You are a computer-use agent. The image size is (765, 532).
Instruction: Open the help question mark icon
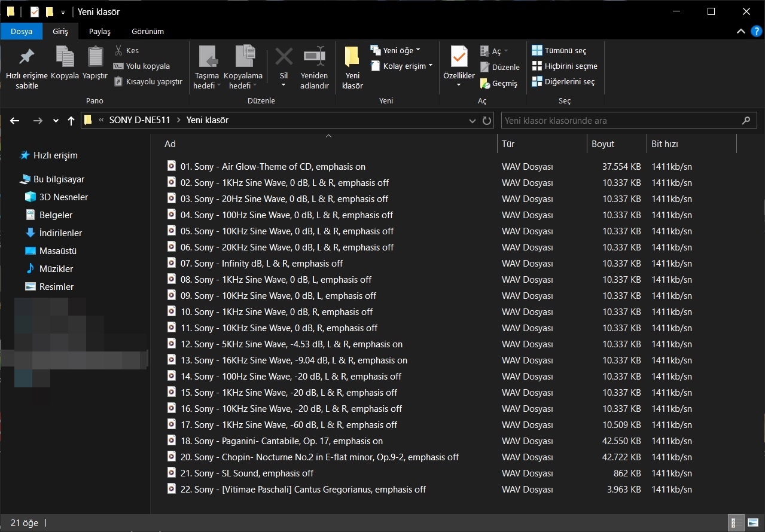(x=757, y=31)
